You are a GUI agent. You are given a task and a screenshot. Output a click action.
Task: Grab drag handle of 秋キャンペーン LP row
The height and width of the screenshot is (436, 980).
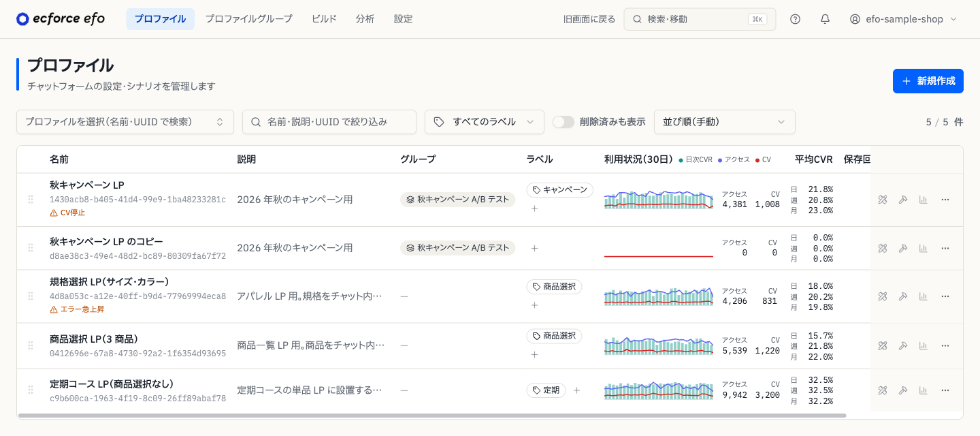click(x=31, y=200)
